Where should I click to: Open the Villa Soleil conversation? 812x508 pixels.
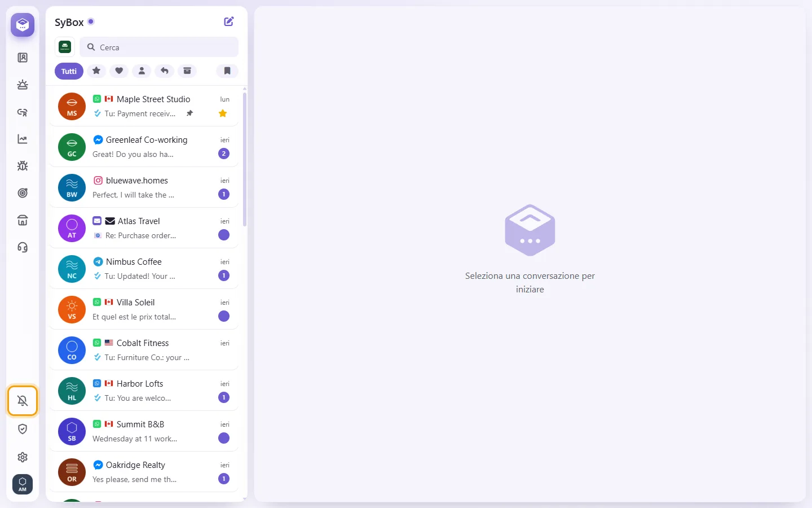144,309
